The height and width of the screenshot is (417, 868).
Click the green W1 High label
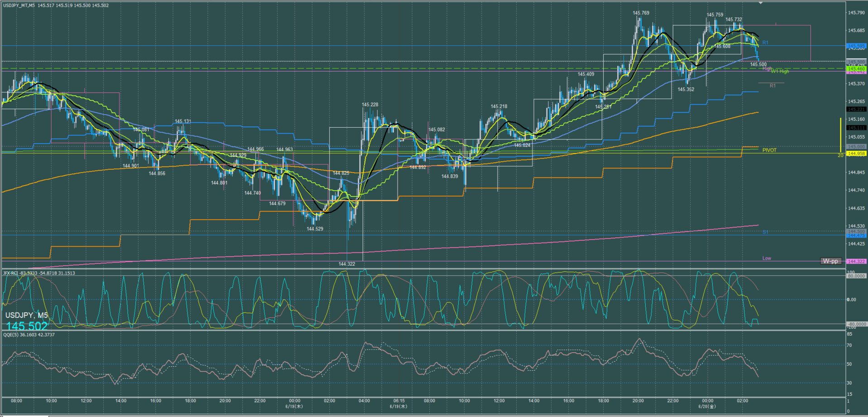pos(780,72)
